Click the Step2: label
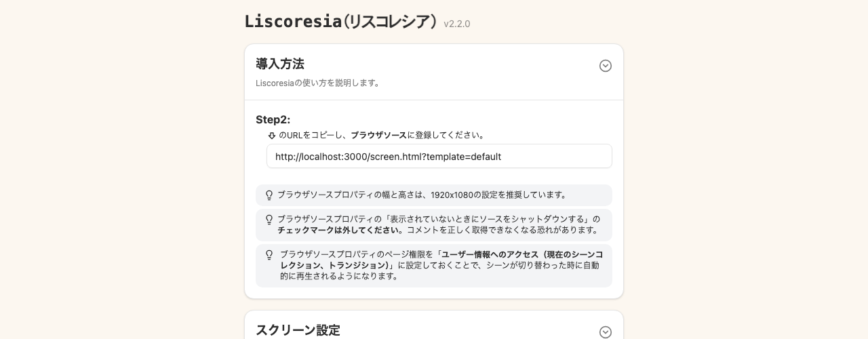Screen dimensions: 868x339 (x=273, y=119)
